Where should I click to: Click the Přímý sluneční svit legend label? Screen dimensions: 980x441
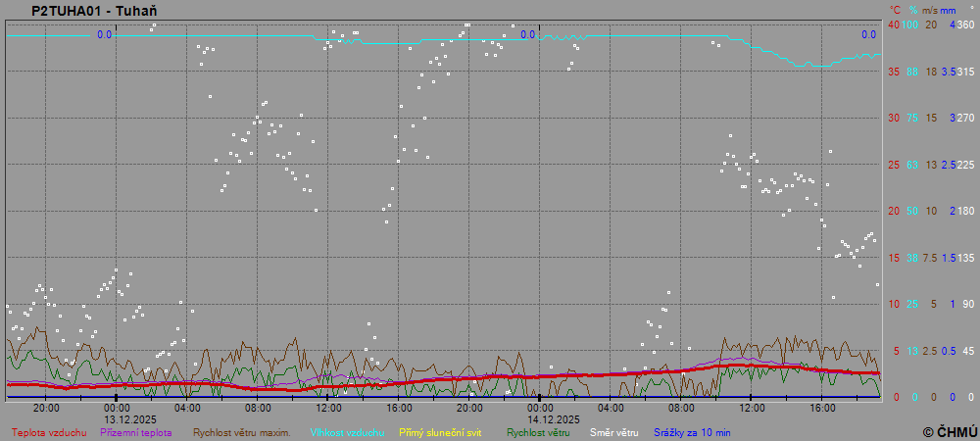(x=440, y=431)
